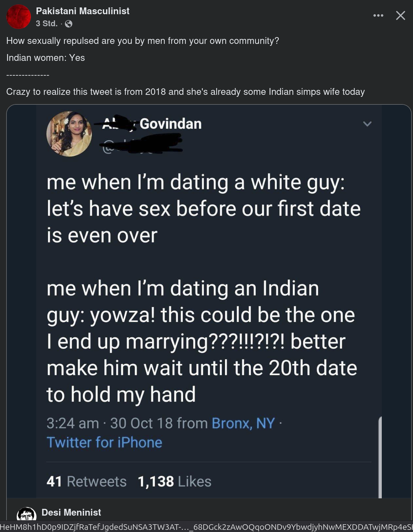Click the Govindan display name in tweet
413x532 pixels.
[170, 124]
